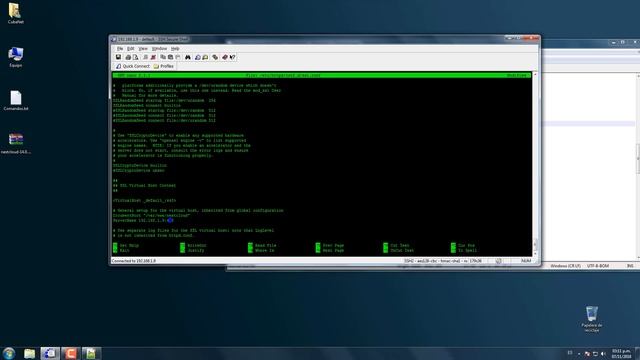Image resolution: width=640 pixels, height=360 pixels.
Task: Open New File Transfer Window toolbar icon
Action: [x=205, y=57]
